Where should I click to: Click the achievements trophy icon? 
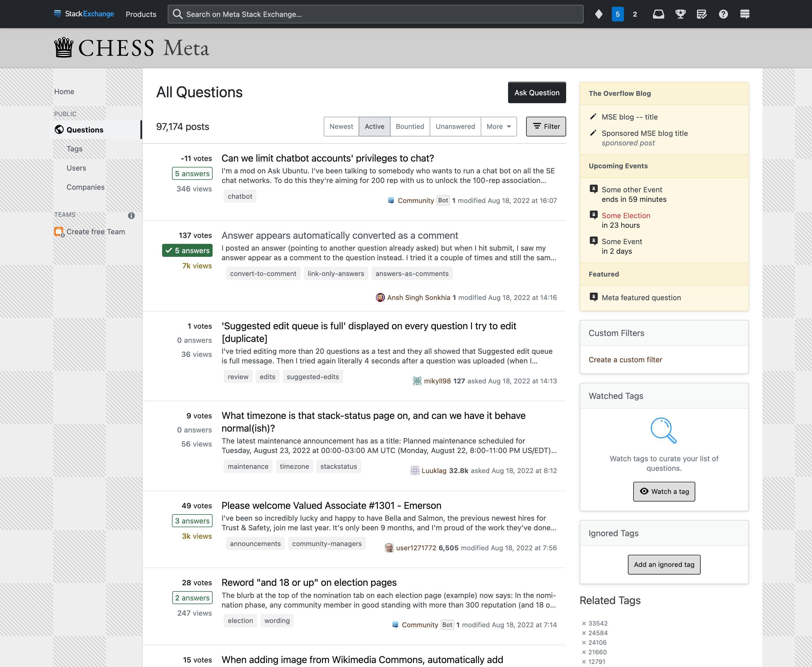(x=680, y=14)
